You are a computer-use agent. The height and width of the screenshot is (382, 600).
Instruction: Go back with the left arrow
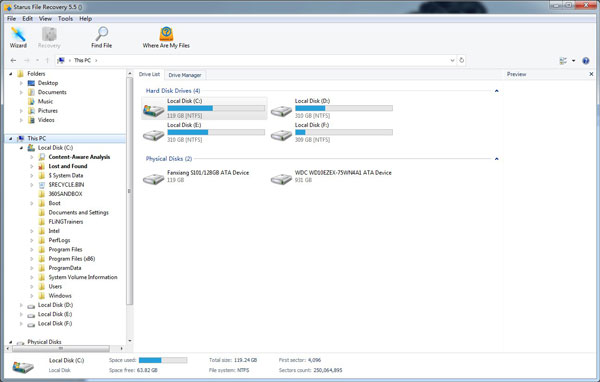click(13, 60)
